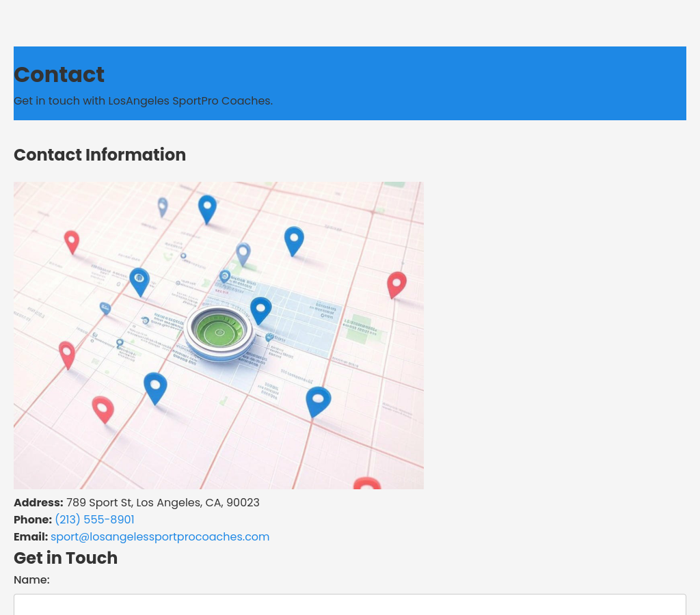Select the blue pin in map's upper-right area
Image resolution: width=700 pixels, height=615 pixels.
(x=294, y=241)
